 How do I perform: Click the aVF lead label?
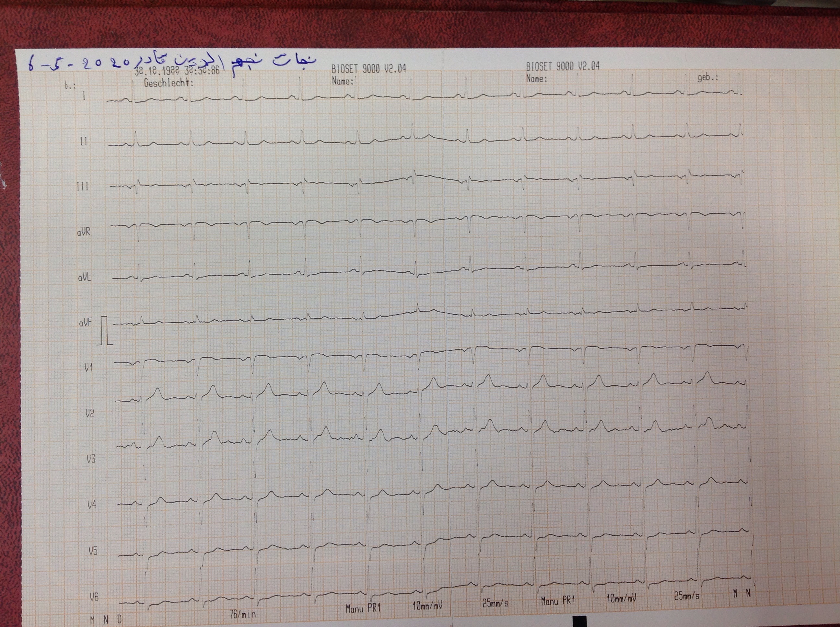(86, 323)
